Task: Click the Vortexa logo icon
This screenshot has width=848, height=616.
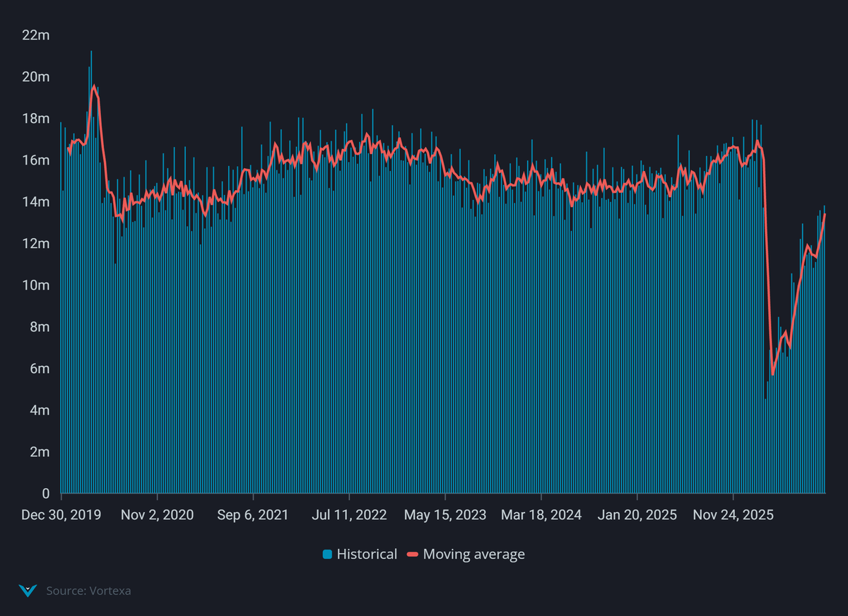Action: [x=28, y=591]
